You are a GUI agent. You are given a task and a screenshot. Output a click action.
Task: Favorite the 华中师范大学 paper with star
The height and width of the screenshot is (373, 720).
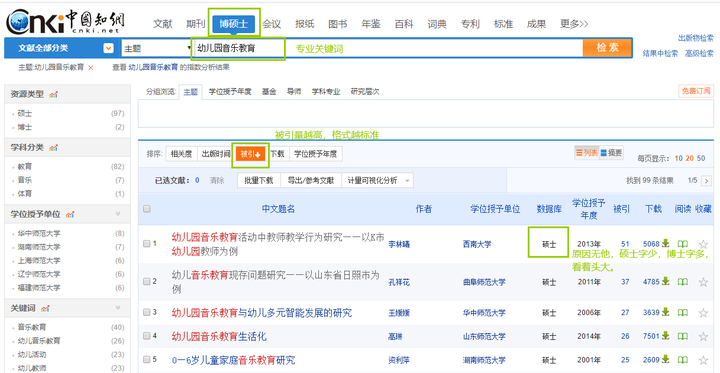click(703, 313)
